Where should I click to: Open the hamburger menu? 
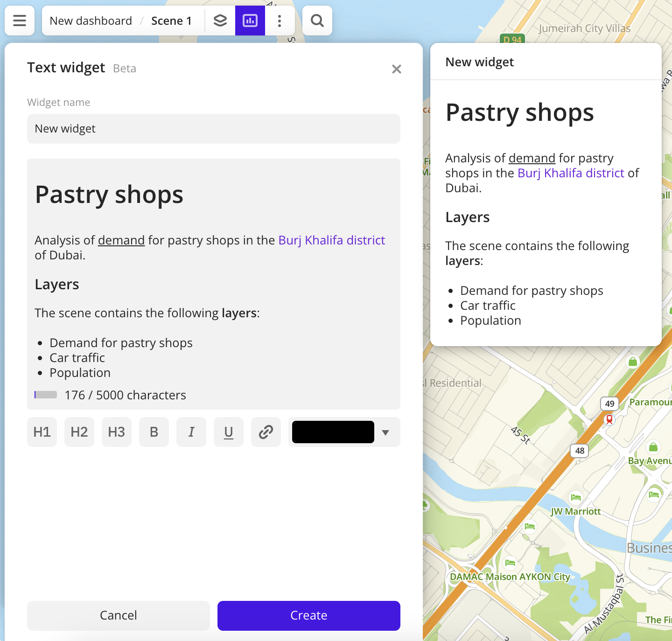[x=20, y=21]
